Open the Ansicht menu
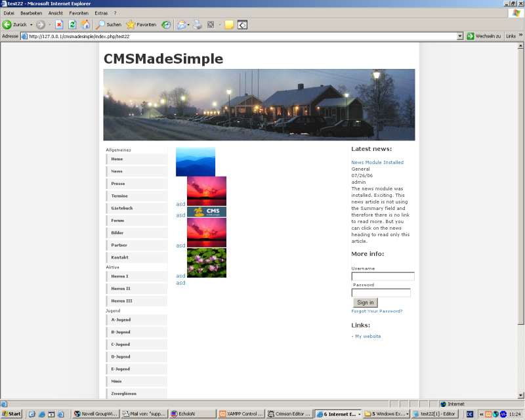The width and height of the screenshot is (525, 420). [56, 13]
